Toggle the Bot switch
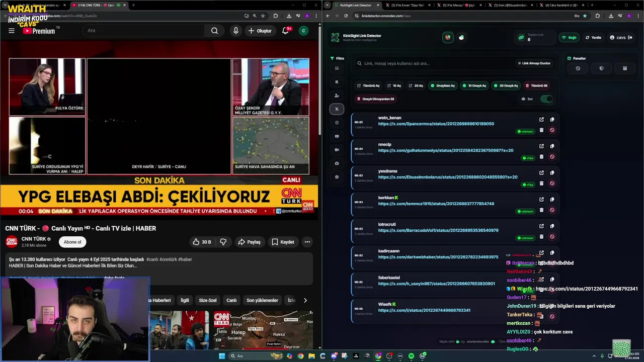 click(546, 99)
